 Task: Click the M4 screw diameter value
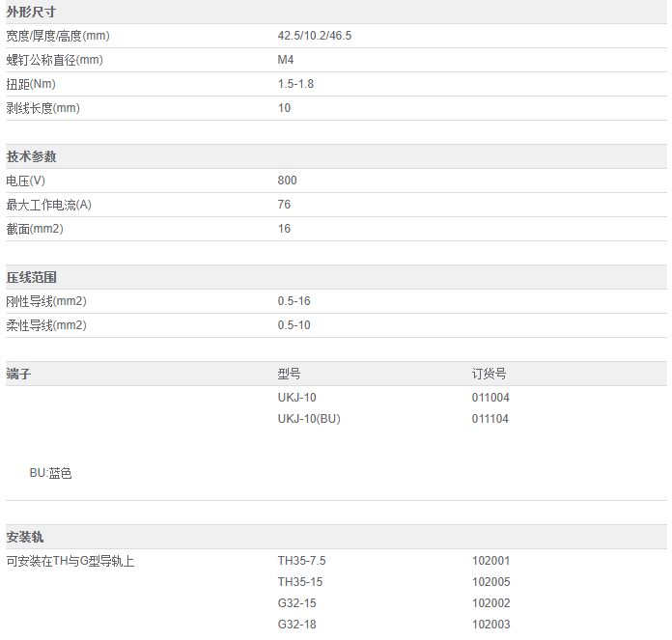pyautogui.click(x=285, y=60)
